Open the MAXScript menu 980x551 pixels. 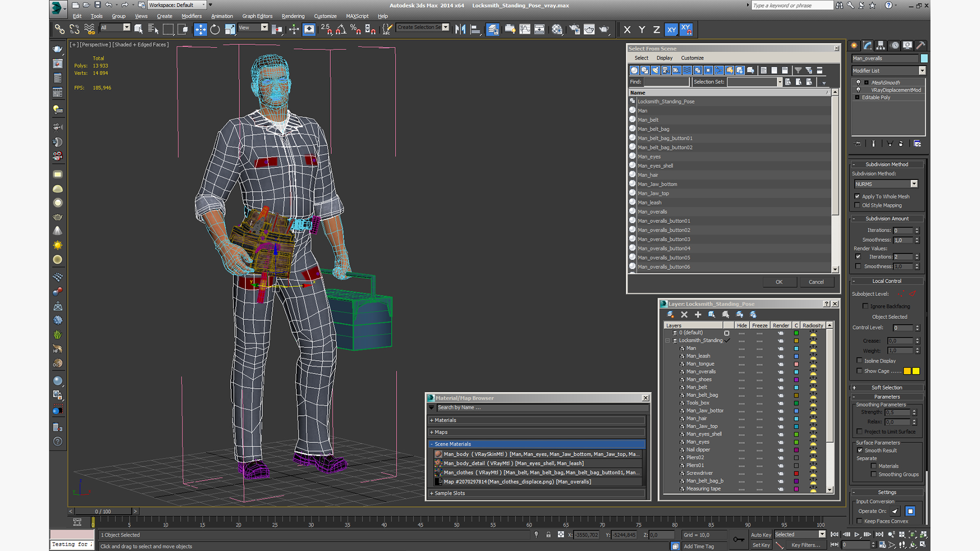(357, 16)
